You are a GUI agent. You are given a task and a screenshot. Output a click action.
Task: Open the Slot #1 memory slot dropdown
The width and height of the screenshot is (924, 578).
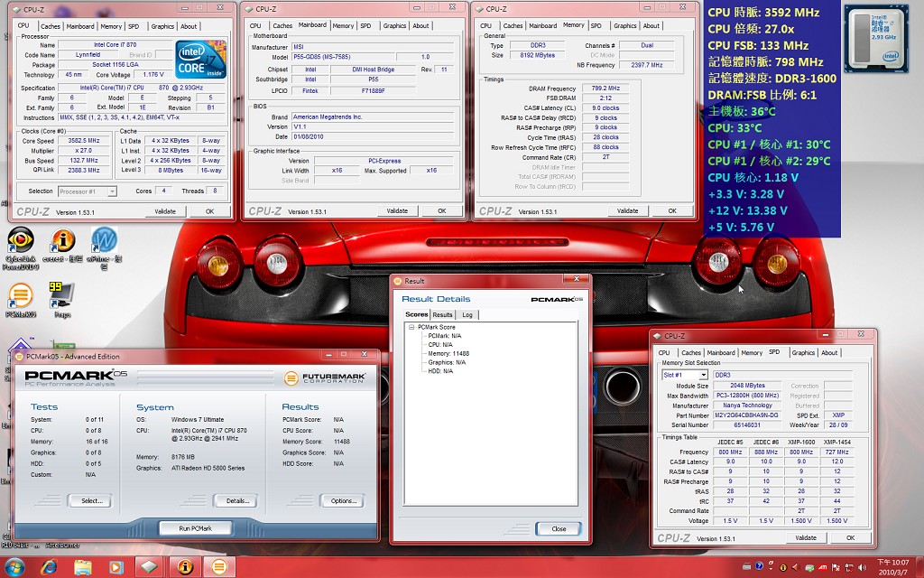(x=703, y=375)
